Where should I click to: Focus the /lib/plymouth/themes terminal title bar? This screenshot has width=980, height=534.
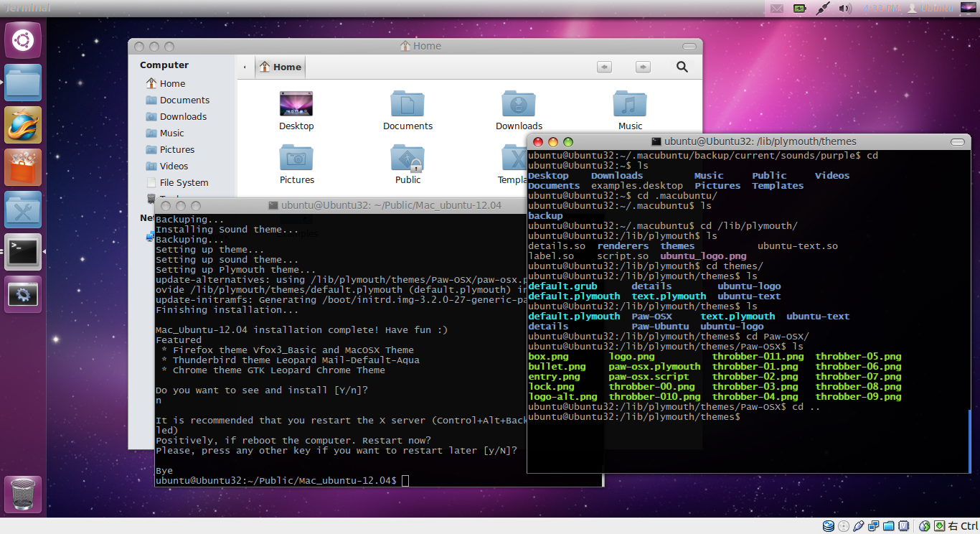click(x=748, y=141)
